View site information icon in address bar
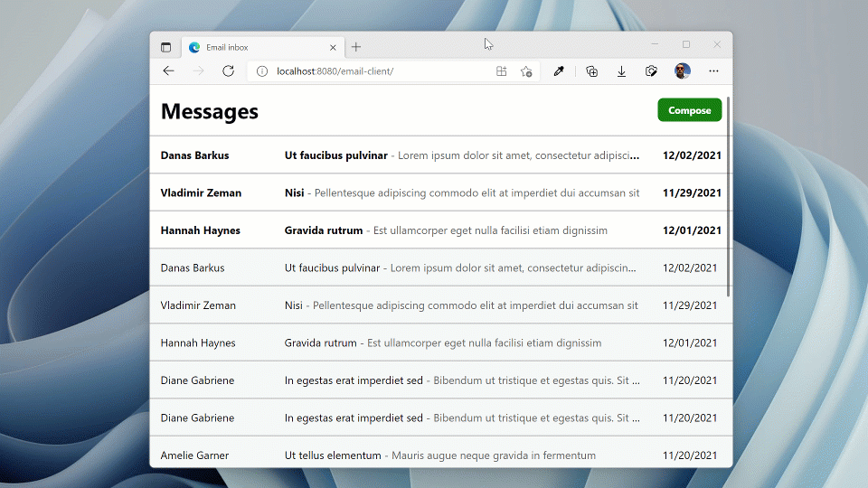This screenshot has width=868, height=488. (262, 71)
